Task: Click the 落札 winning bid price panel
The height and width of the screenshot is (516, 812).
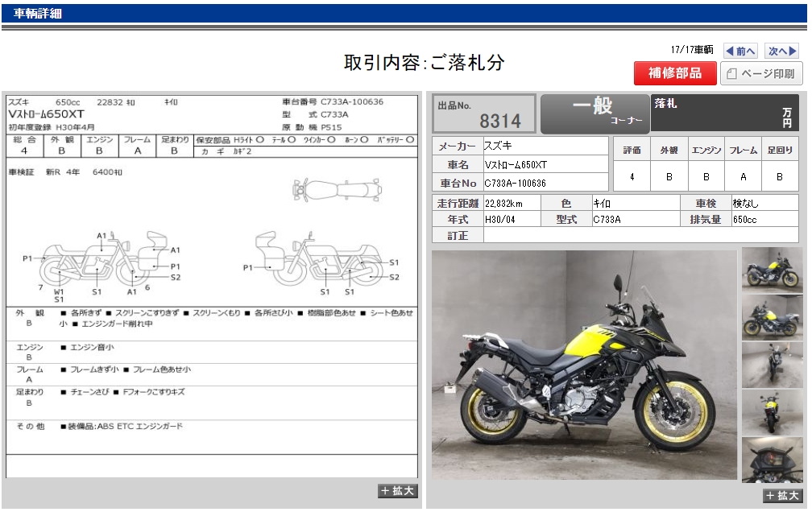Action: point(723,114)
